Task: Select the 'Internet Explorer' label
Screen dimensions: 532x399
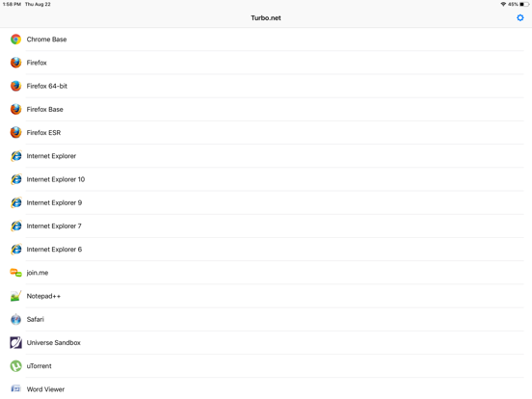Action: (x=51, y=156)
